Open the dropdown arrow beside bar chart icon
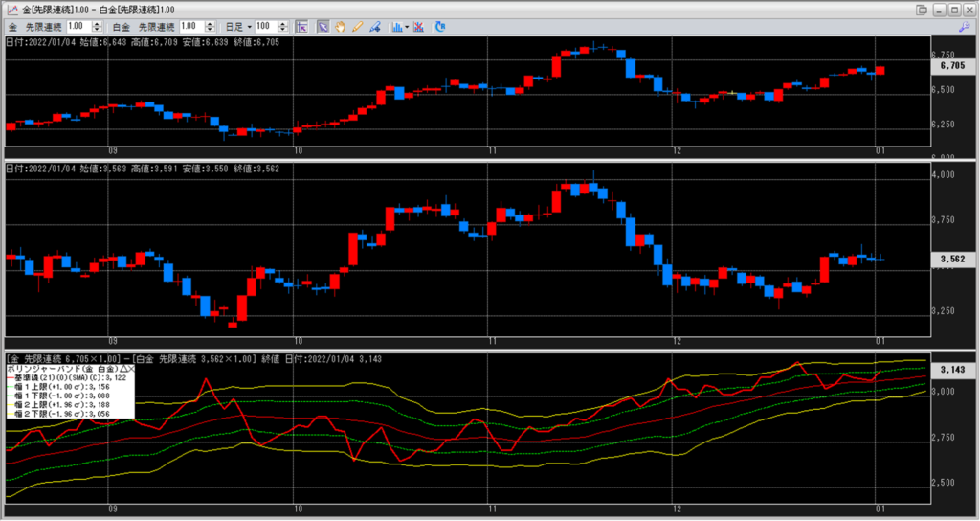980x521 pixels. tap(407, 27)
